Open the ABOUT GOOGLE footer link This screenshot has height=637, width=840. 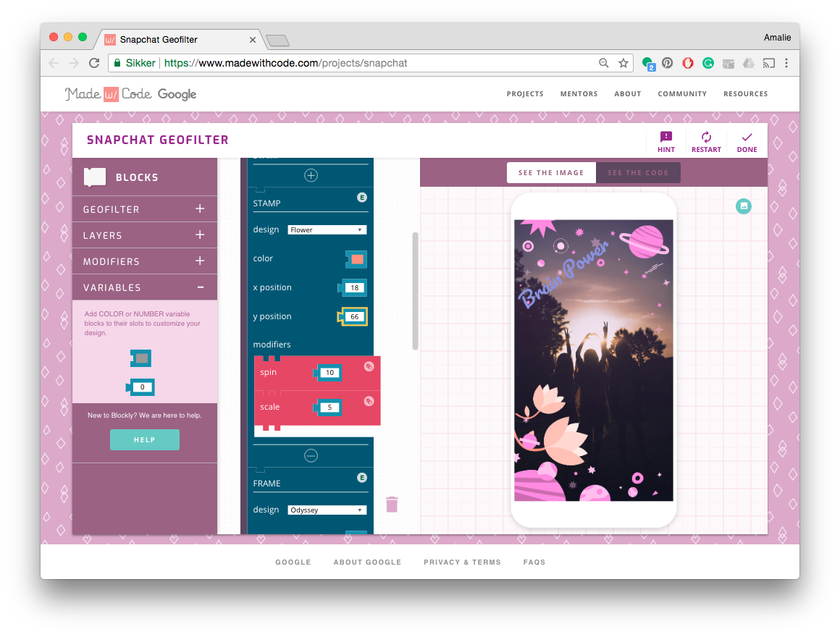367,562
